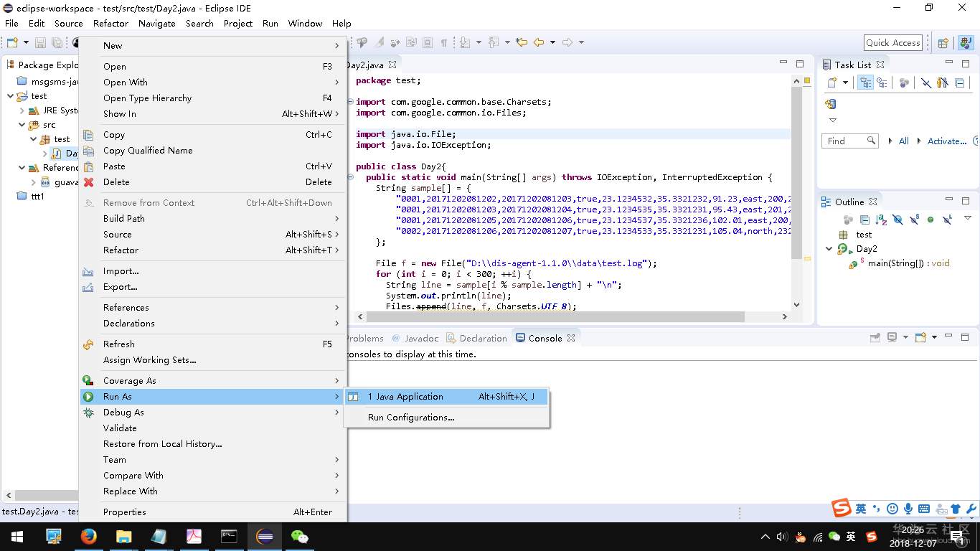Click the Open Perspective icon beside Quick Access
The height and width of the screenshot is (551, 980).
[943, 43]
